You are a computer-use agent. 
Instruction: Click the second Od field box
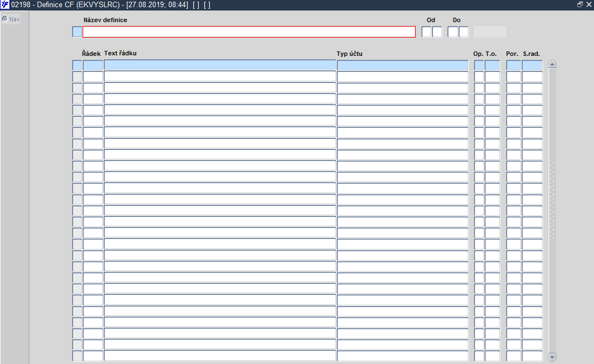coord(437,32)
